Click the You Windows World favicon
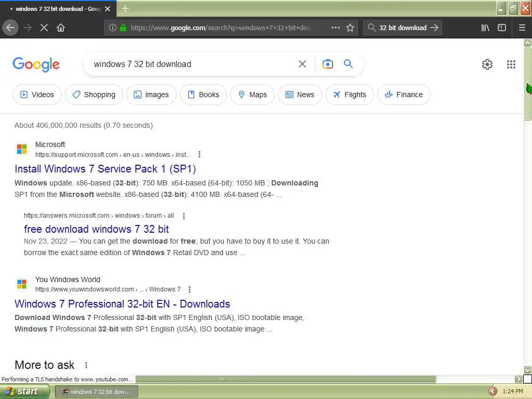Viewport: 532px width, 399px height. [22, 284]
